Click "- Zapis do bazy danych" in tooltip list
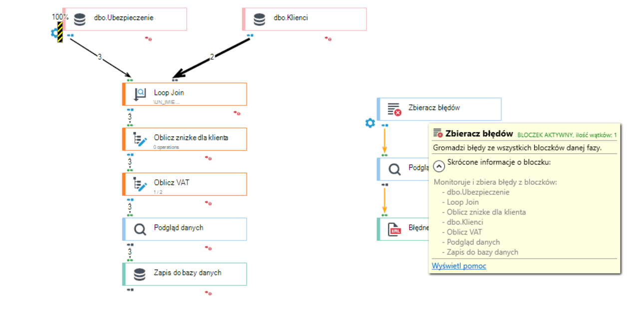This screenshot has width=644, height=318. click(480, 252)
